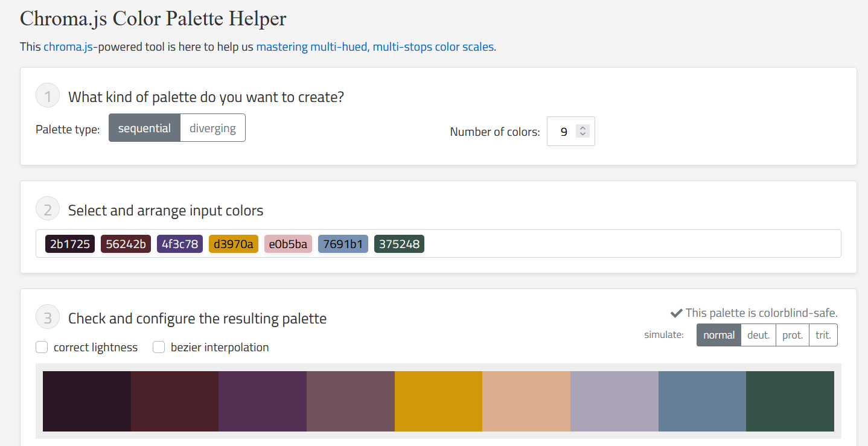Select the 2b1725 input color chip
868x446 pixels.
click(70, 244)
